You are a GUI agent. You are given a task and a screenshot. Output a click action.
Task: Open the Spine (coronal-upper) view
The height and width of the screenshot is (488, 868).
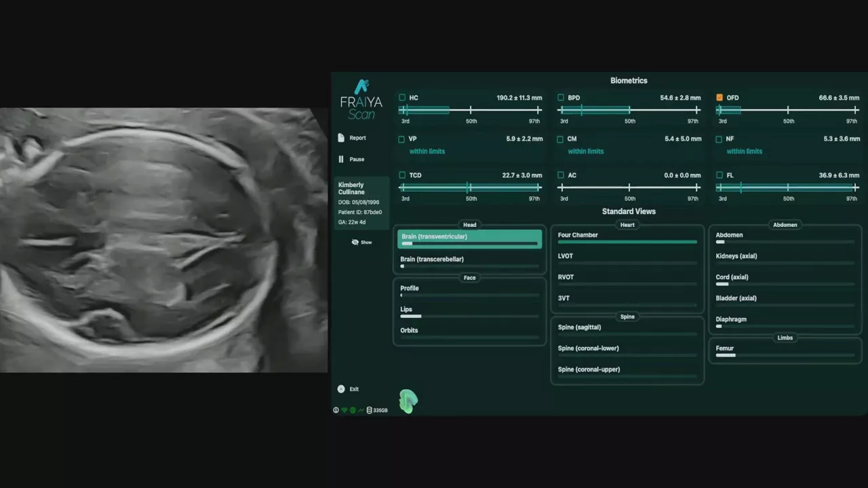pos(627,371)
